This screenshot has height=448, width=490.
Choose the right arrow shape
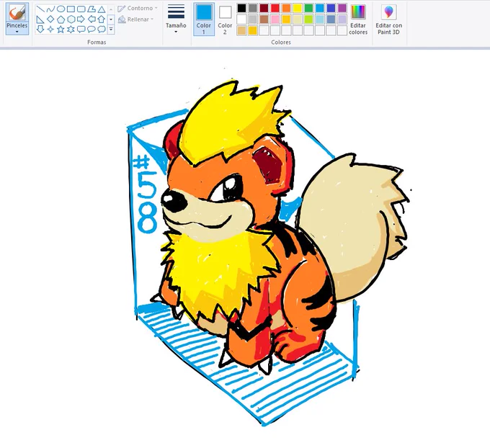tap(81, 19)
